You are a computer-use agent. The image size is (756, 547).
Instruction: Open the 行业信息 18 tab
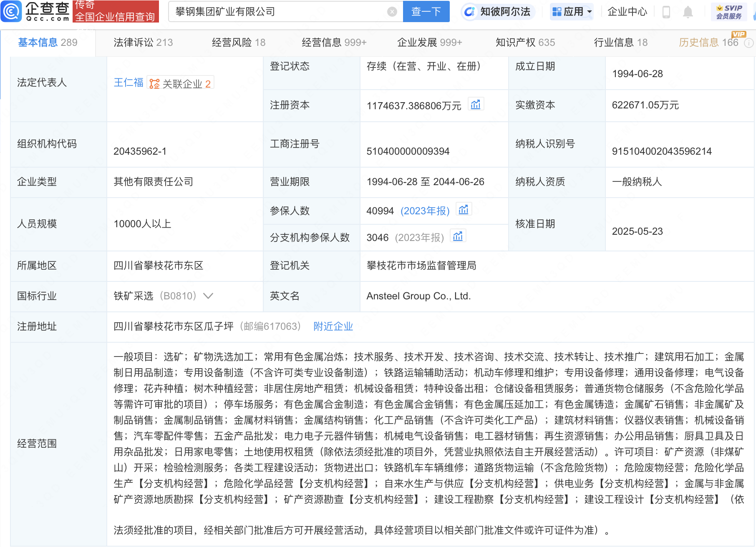[621, 43]
